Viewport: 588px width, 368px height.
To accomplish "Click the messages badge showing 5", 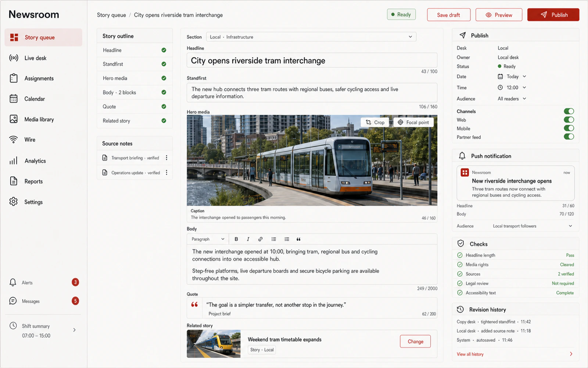I will tap(75, 301).
